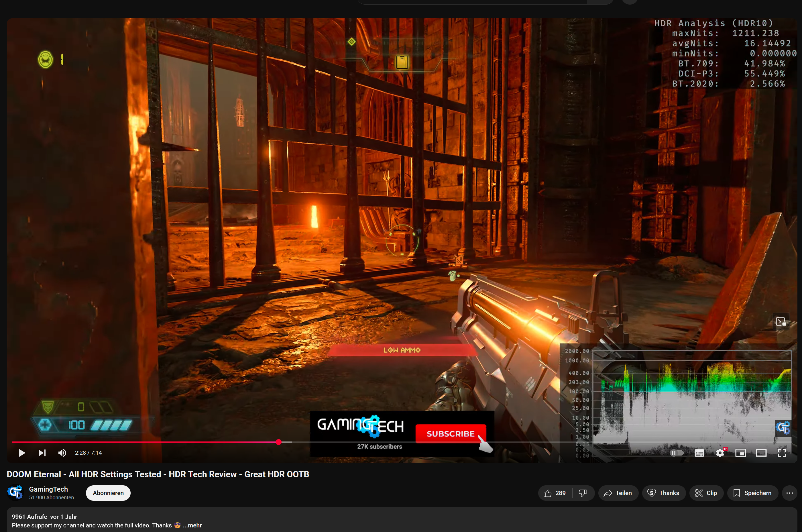The width and height of the screenshot is (802, 532).
Task: Switch to theater mode
Action: (761, 453)
